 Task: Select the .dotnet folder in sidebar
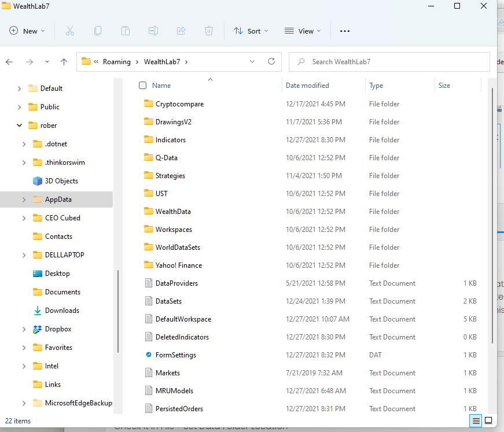(x=57, y=144)
